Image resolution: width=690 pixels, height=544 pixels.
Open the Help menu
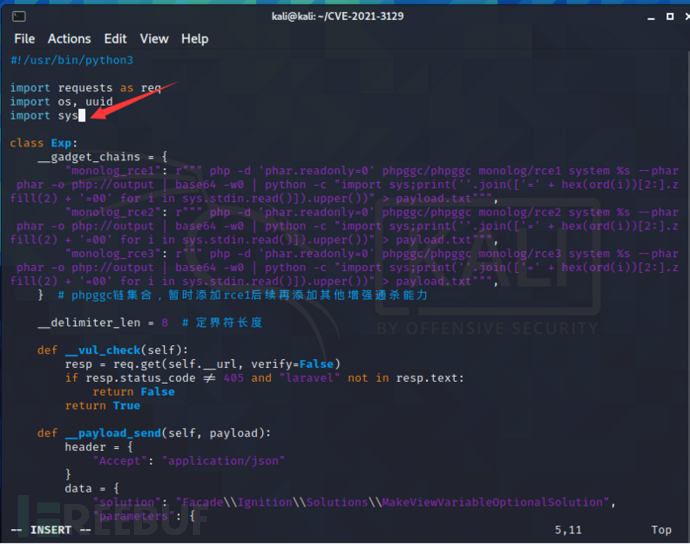coord(195,39)
